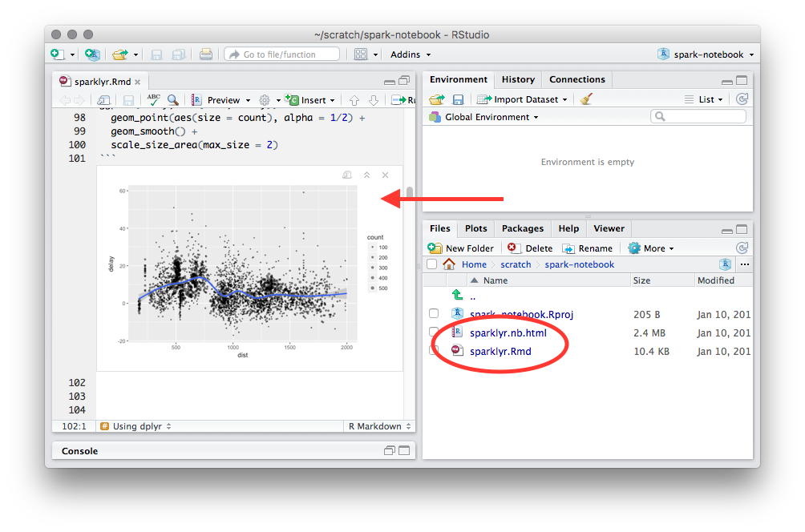Toggle the select-all checkbox in Files path bar
The height and width of the screenshot is (532, 805).
tap(432, 264)
